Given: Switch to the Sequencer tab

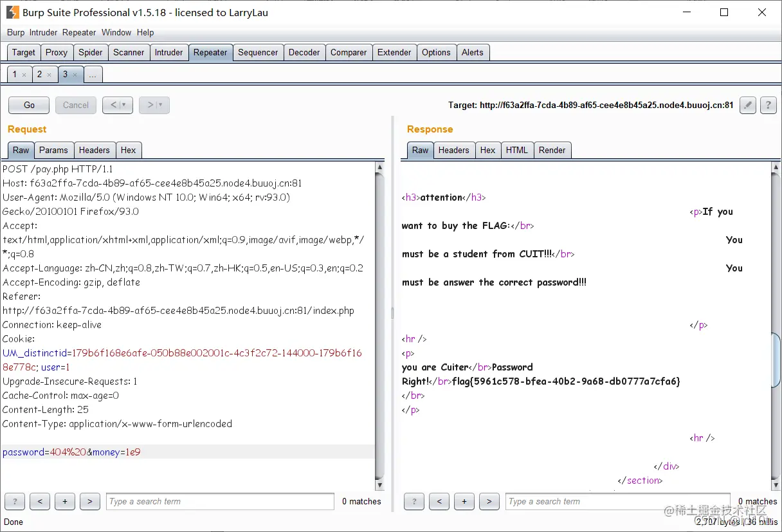Looking at the screenshot, I should point(258,53).
